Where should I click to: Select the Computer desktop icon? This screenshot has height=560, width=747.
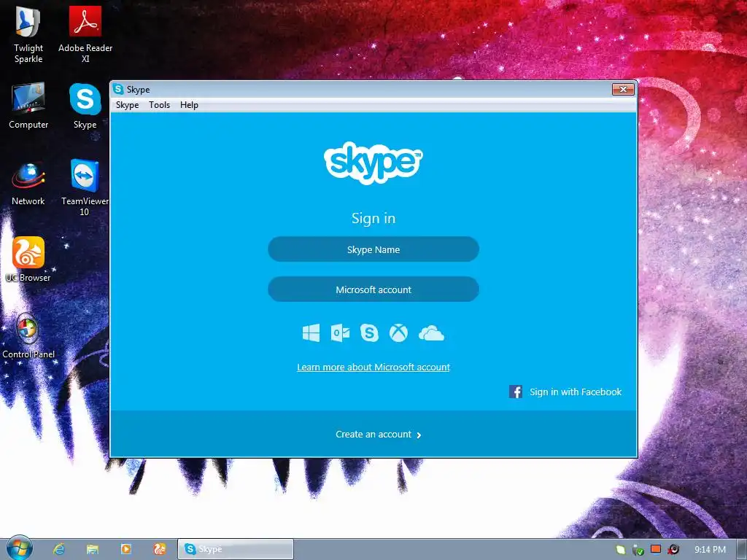(28, 106)
